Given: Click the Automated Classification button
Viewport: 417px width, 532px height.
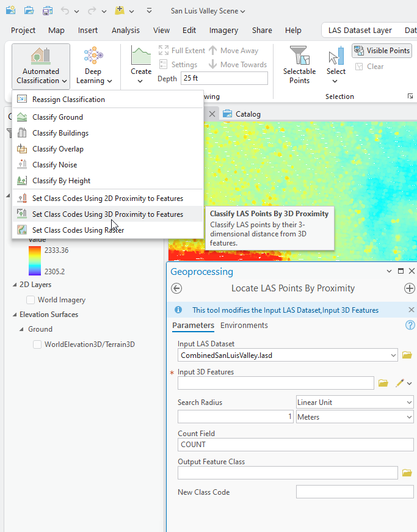Looking at the screenshot, I should (x=41, y=67).
